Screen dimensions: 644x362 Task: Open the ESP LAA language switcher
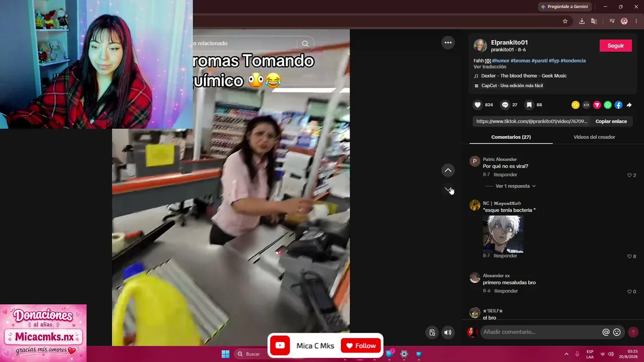click(590, 354)
